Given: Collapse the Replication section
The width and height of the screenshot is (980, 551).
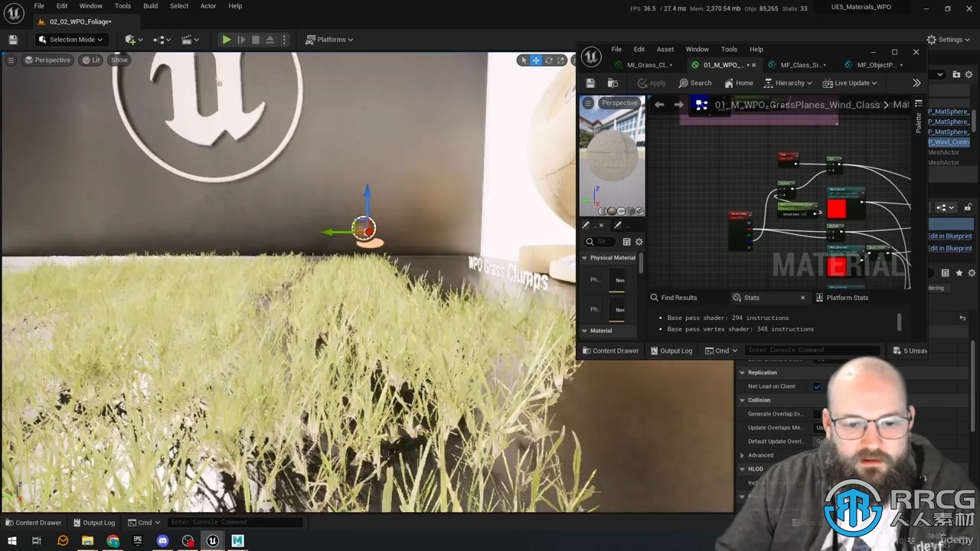Looking at the screenshot, I should coord(742,373).
